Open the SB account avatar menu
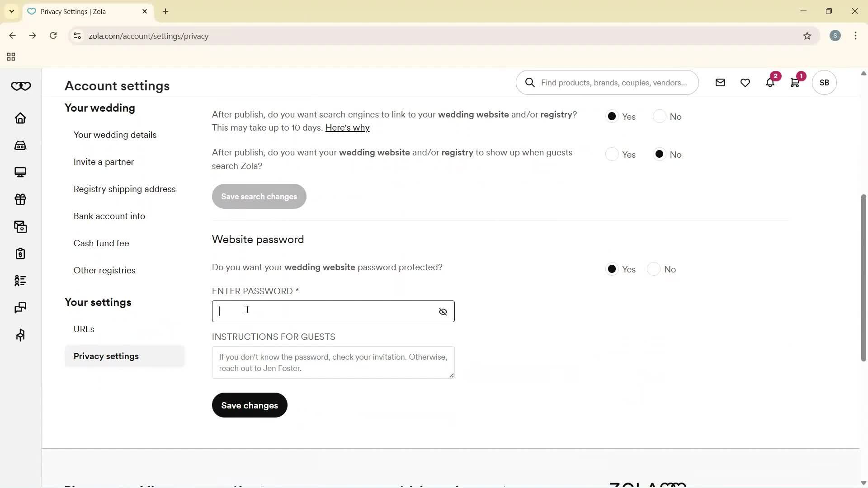Image resolution: width=868 pixels, height=488 pixels. click(x=824, y=82)
